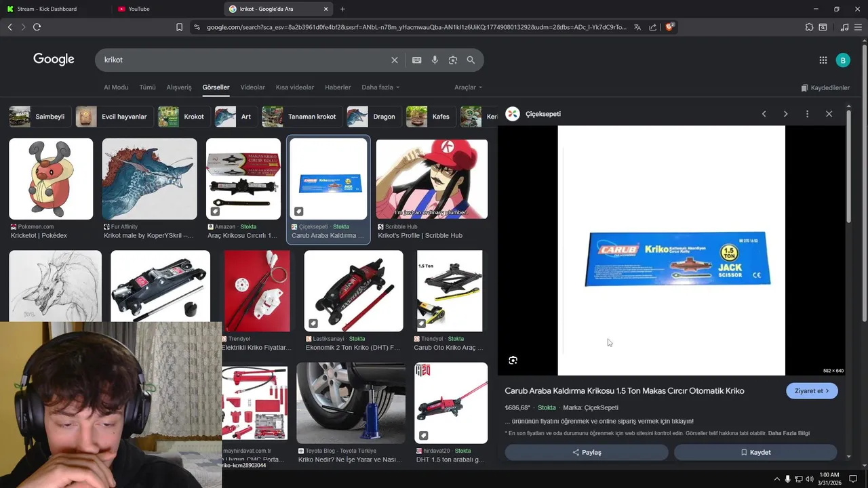Expand Araçlar tools dropdown
The width and height of the screenshot is (868, 488).
(468, 87)
